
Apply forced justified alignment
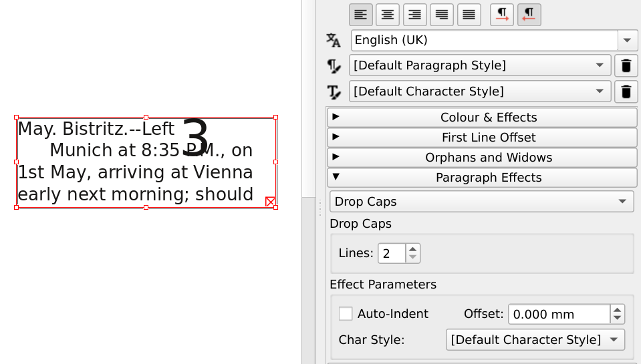[x=469, y=14]
